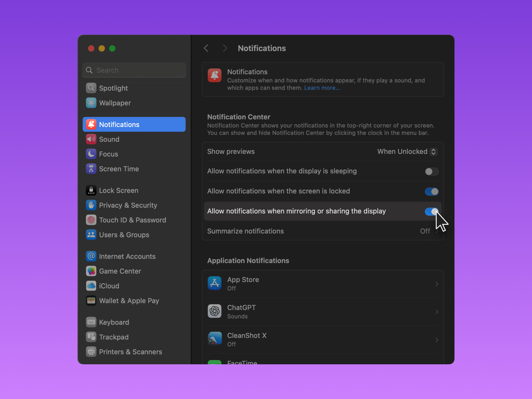
Task: Go back with the left arrow button
Action: pos(206,48)
